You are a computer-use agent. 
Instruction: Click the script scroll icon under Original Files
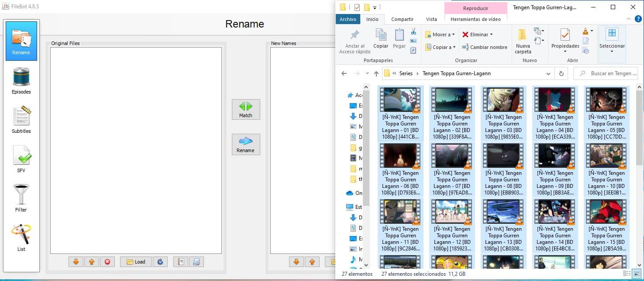[x=196, y=262]
